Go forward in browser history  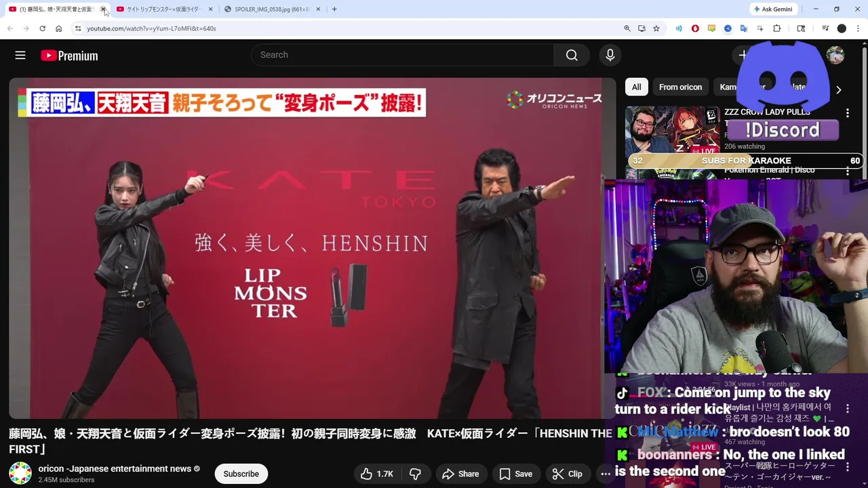coord(26,28)
